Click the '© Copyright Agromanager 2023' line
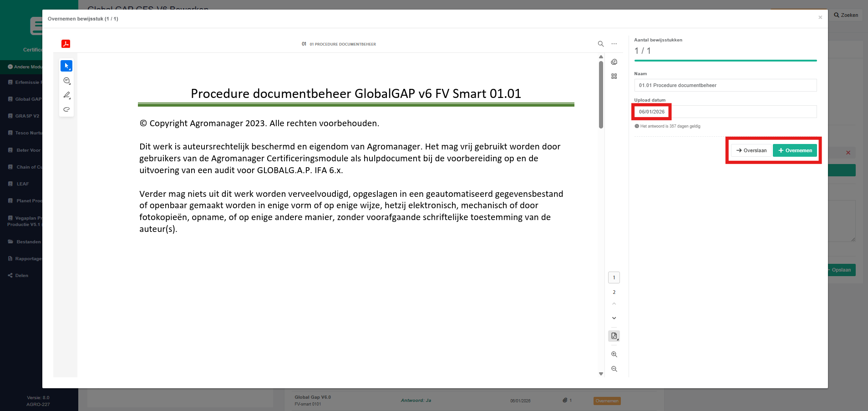The width and height of the screenshot is (868, 411). [259, 123]
